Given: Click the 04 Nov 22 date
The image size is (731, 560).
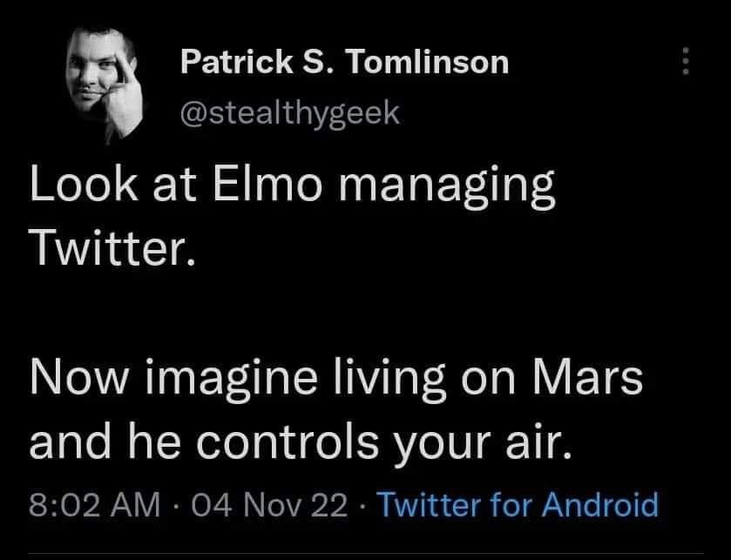Looking at the screenshot, I should (269, 505).
